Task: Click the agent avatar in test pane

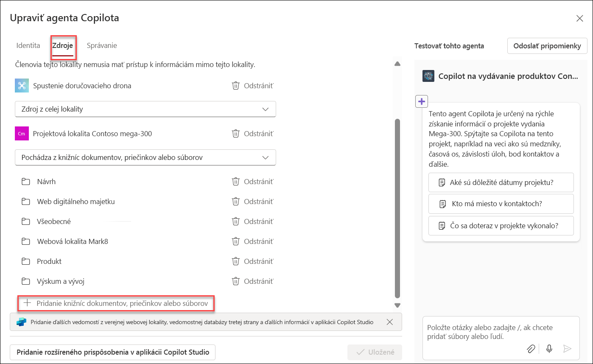Action: coord(428,76)
